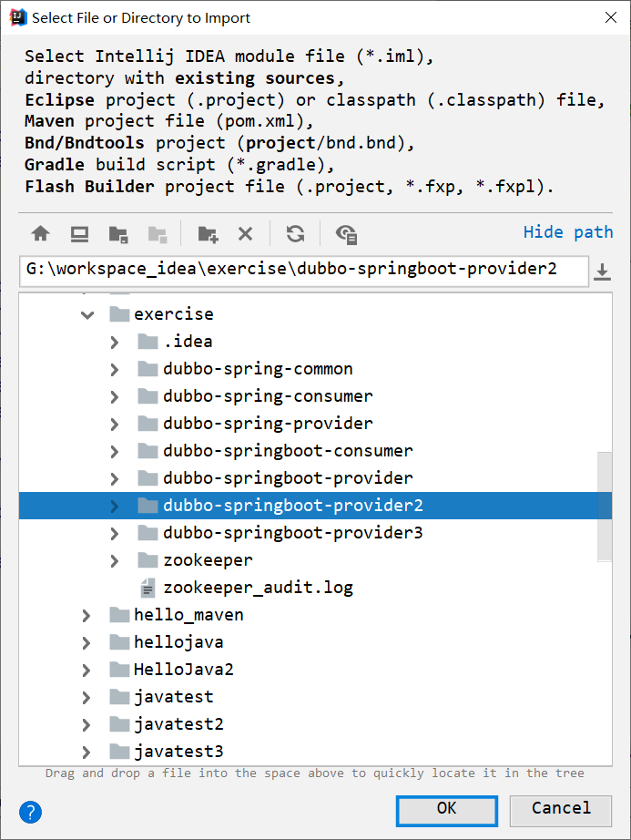Click the Cancel button
Viewport: 631px width, 840px height.
click(x=560, y=809)
